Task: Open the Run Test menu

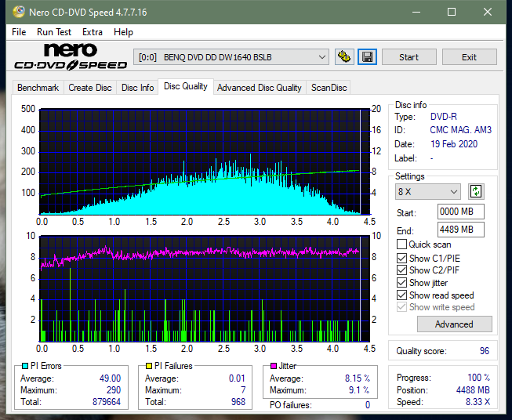Action: click(54, 32)
